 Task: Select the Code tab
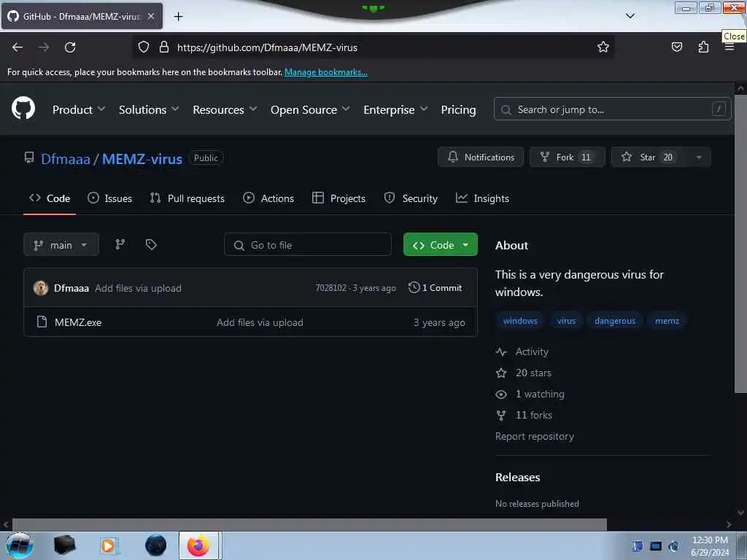click(x=50, y=198)
